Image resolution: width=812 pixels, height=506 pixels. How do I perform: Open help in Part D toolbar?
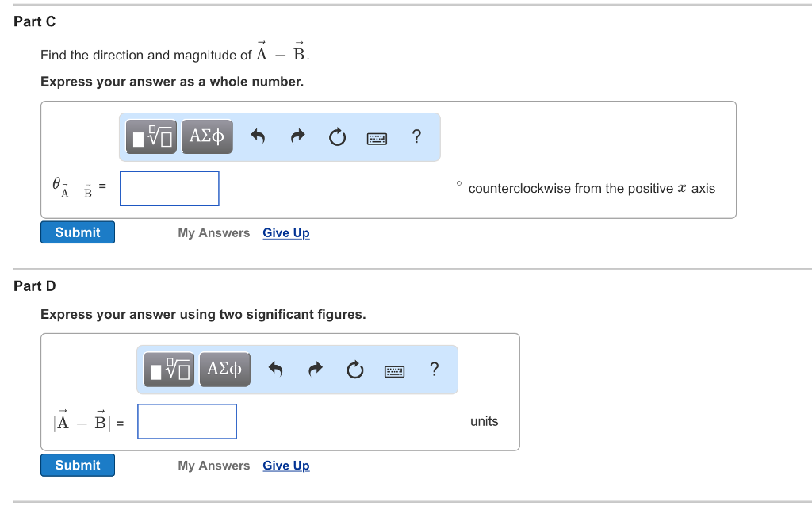click(433, 370)
